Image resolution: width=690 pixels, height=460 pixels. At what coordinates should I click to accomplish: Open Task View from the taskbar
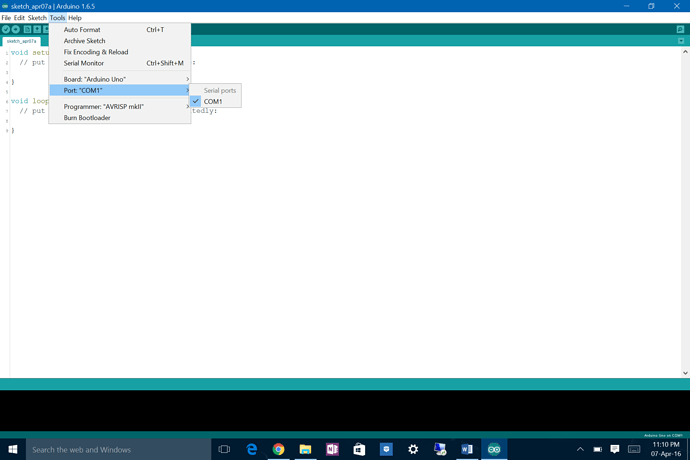click(x=224, y=449)
